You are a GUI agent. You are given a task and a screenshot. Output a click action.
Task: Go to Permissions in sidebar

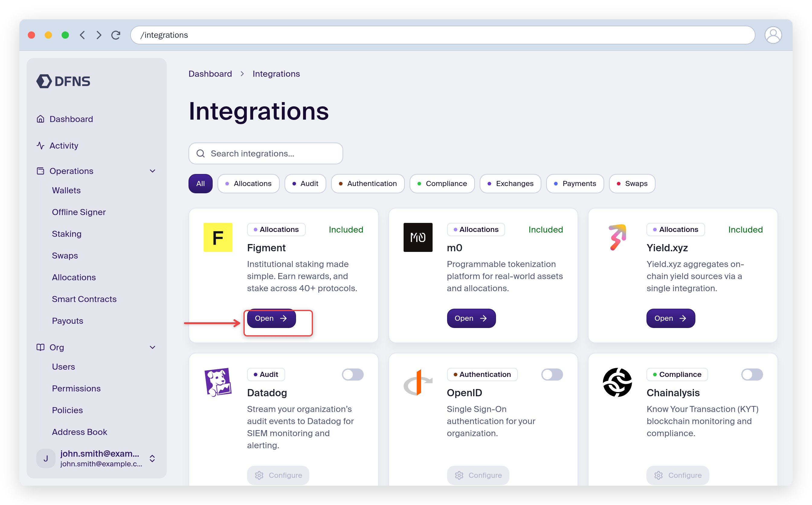76,388
